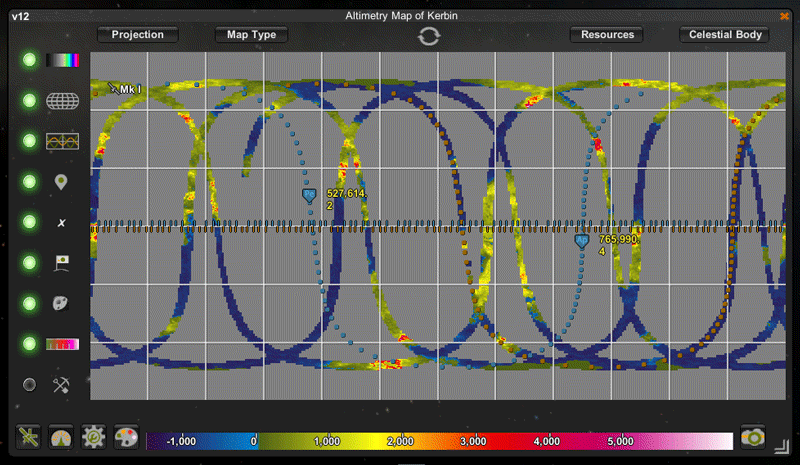Image resolution: width=800 pixels, height=465 pixels.
Task: Open the Projection dropdown
Action: (138, 35)
